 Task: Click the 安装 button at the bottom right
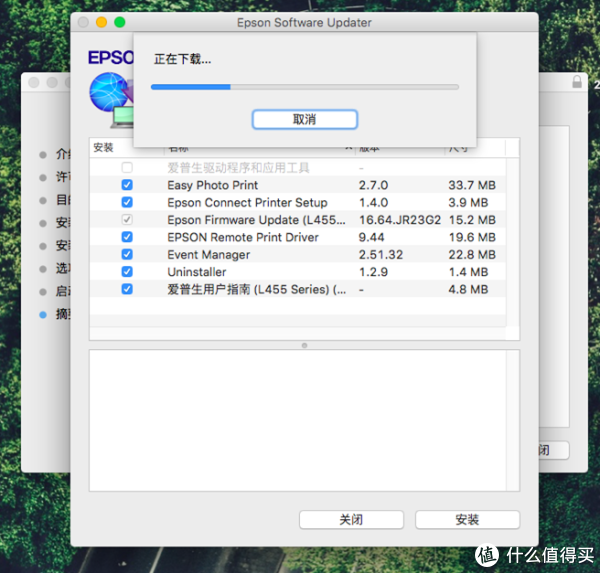point(467,519)
